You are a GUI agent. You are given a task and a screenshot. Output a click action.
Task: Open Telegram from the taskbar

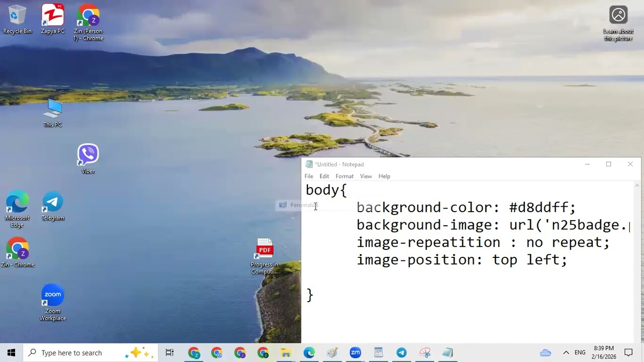tap(401, 352)
